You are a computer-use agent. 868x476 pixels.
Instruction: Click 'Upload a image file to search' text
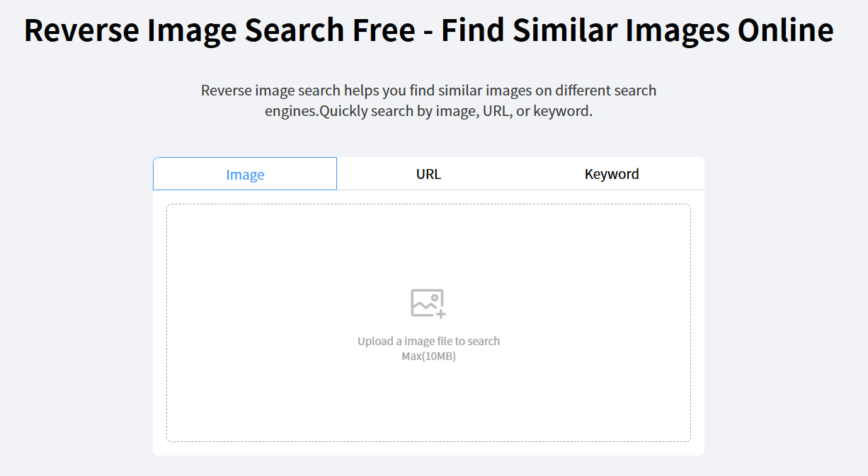click(428, 341)
